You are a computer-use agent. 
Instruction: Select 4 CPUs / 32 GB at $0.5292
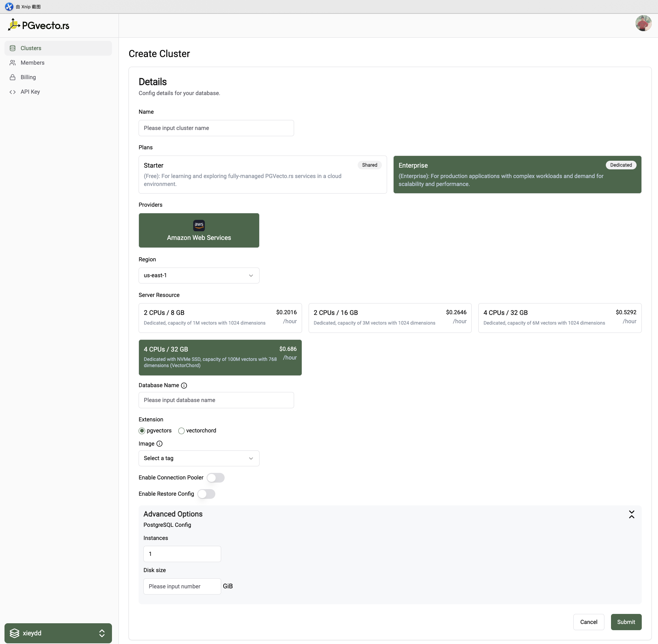coord(560,318)
